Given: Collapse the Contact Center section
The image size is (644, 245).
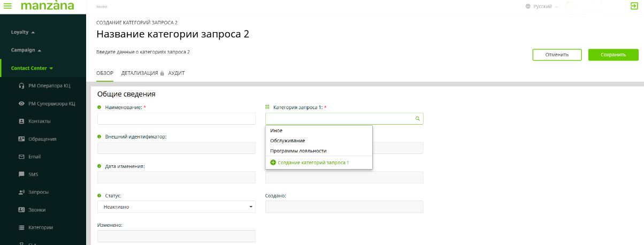Looking at the screenshot, I should click(32, 68).
